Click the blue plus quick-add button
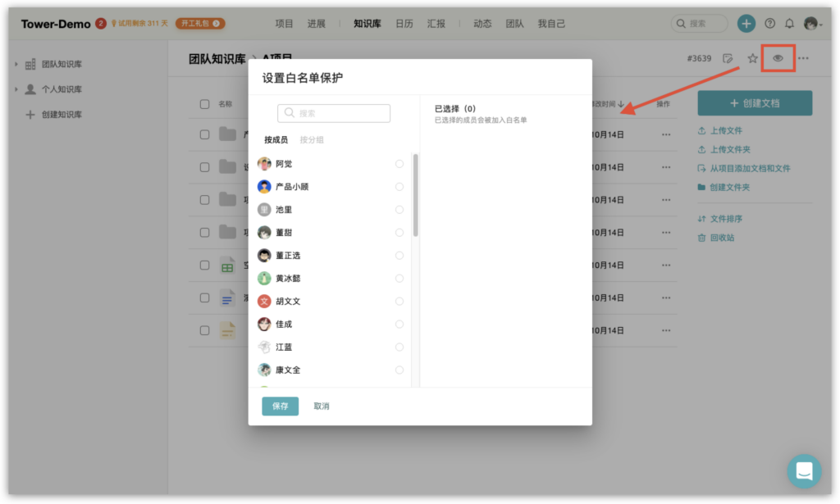Viewport: 840px width, 504px height. (x=746, y=24)
